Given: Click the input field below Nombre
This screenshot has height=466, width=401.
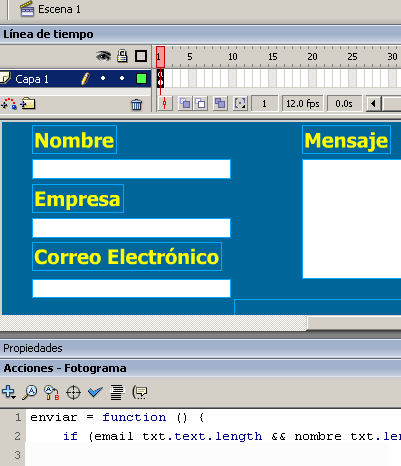Looking at the screenshot, I should tap(131, 169).
